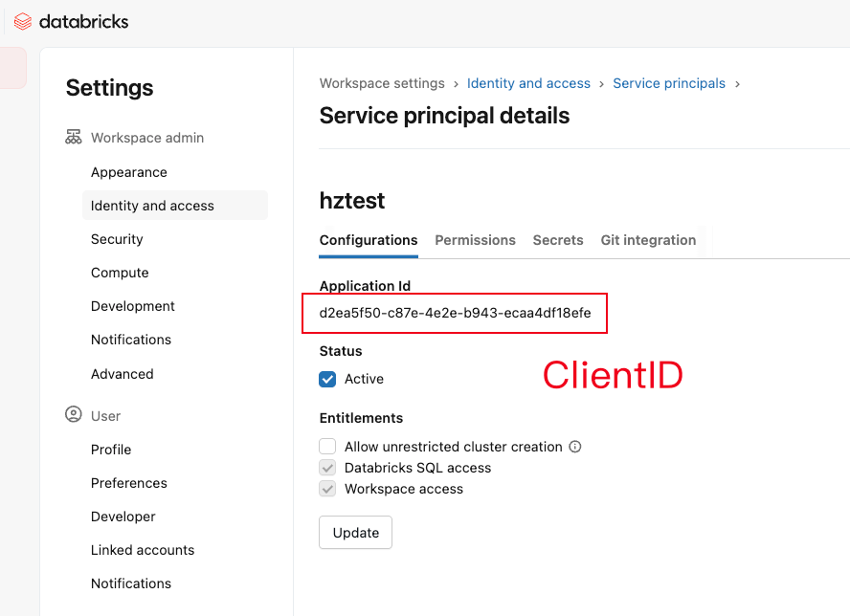
Task: Open the Profile user settings
Action: coord(111,450)
